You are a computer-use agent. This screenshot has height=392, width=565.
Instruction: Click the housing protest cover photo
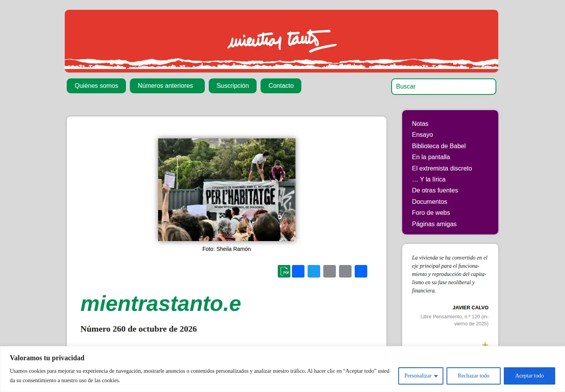pyautogui.click(x=227, y=190)
